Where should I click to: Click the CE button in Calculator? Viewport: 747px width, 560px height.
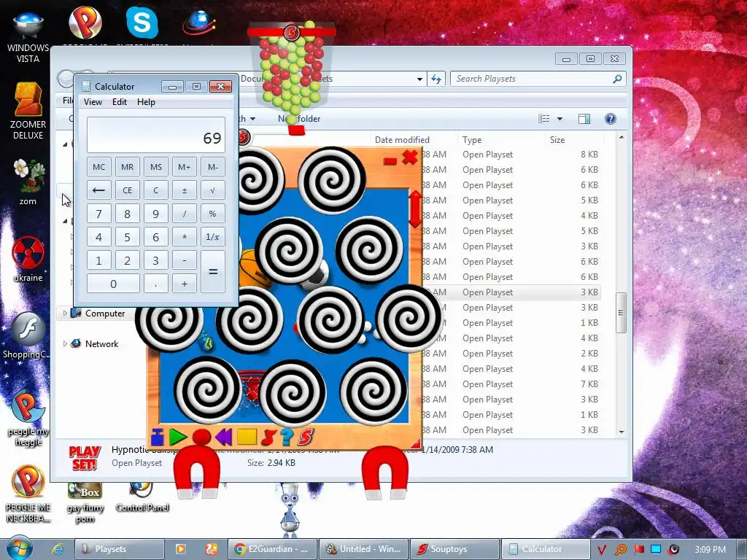127,190
